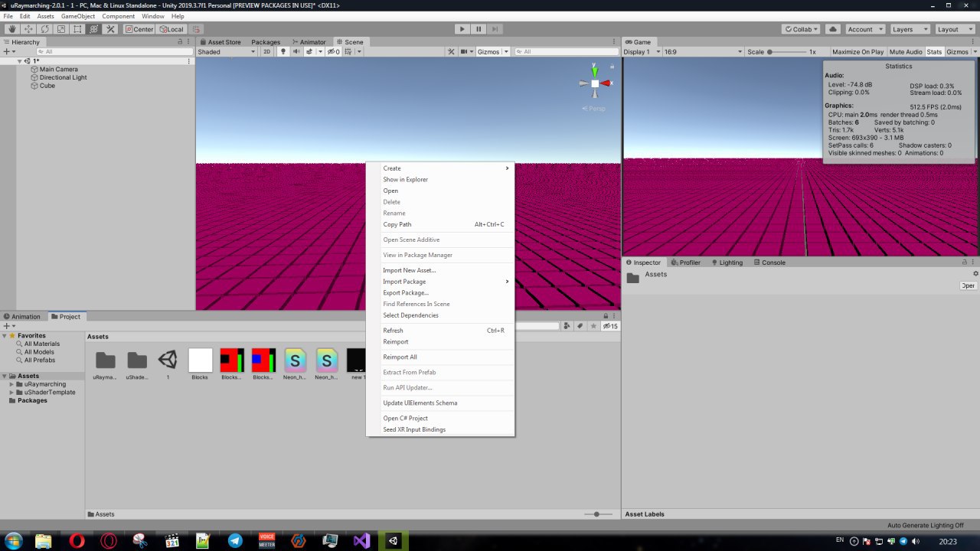Expand the uRaymarching folder in tree
The width and height of the screenshot is (980, 551).
tap(11, 384)
